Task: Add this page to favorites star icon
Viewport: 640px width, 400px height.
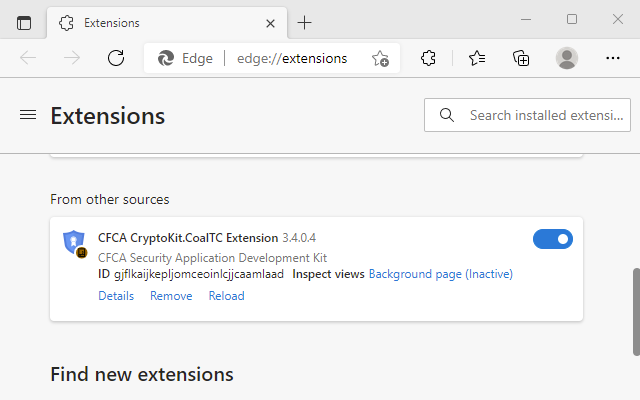Action: (x=380, y=58)
